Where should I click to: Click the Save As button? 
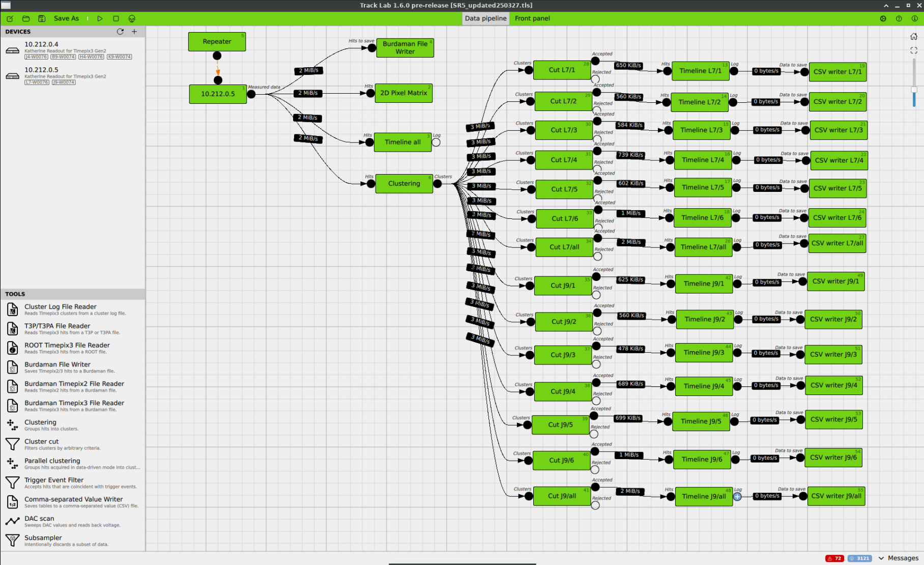pyautogui.click(x=66, y=18)
